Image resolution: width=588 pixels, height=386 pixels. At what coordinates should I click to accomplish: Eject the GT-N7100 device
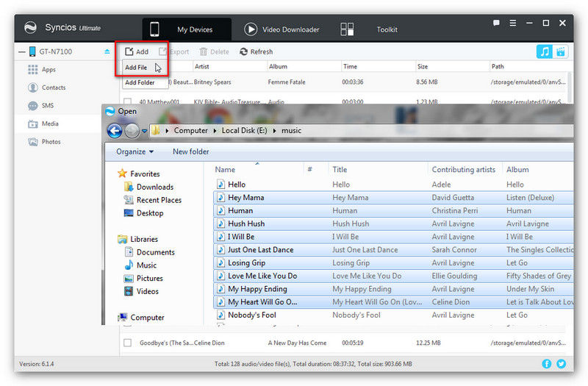(107, 51)
